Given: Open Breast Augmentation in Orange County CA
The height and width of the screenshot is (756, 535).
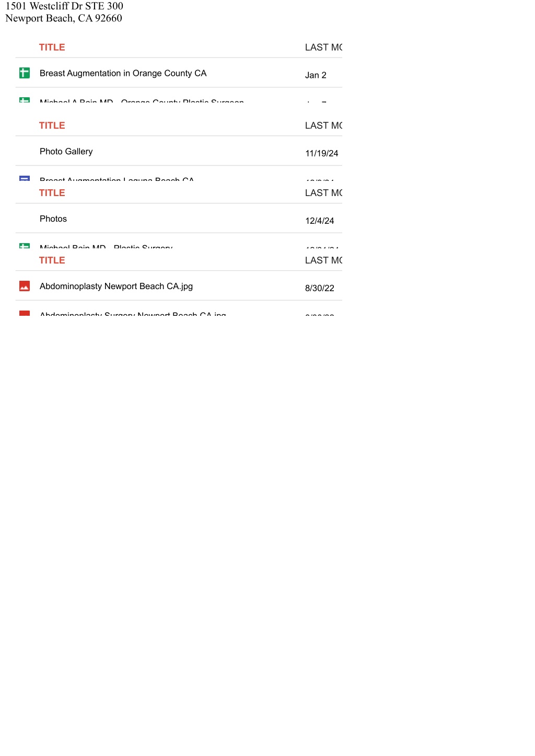Looking at the screenshot, I should tap(123, 73).
